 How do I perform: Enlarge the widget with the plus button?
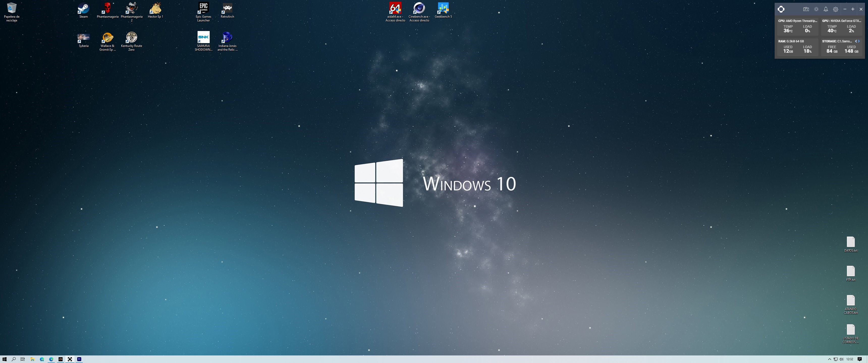coord(853,9)
